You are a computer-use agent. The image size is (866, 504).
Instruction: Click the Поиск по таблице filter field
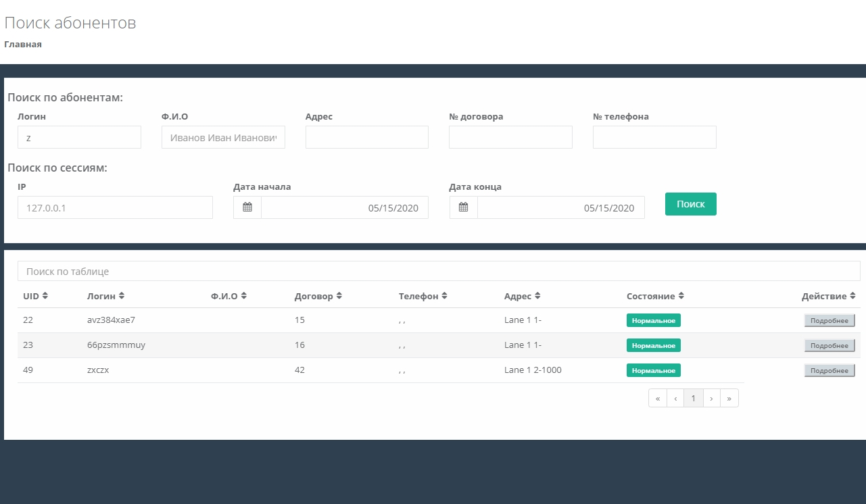coord(438,271)
